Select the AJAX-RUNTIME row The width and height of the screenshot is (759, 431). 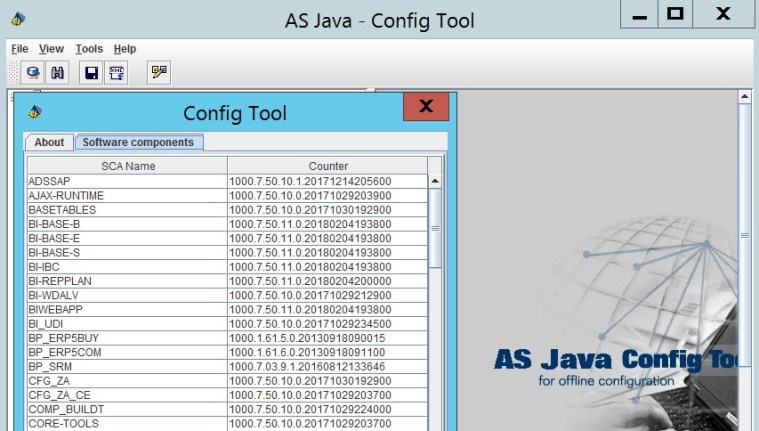(227, 196)
